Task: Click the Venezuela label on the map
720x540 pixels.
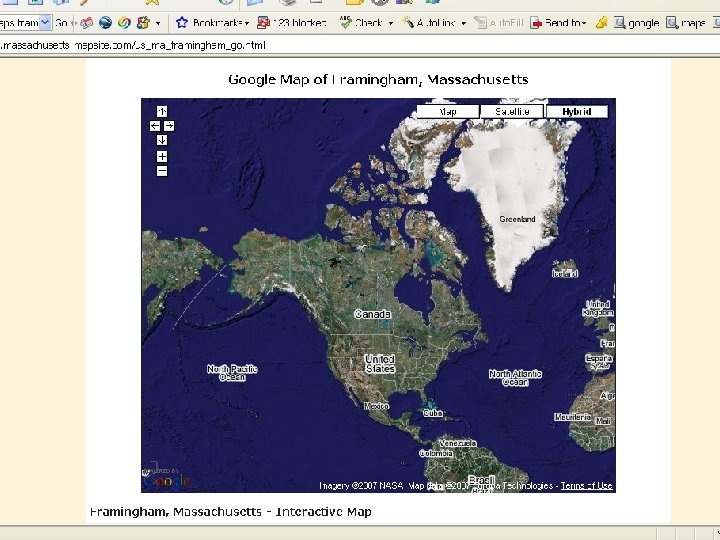Action: point(458,444)
